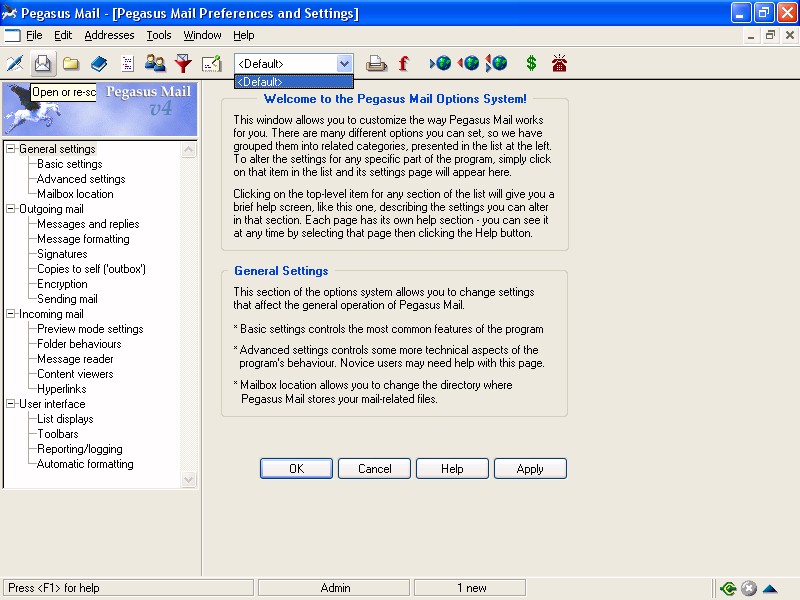Select <Default> entry in dropdown list
Viewport: 800px width, 600px height.
294,82
